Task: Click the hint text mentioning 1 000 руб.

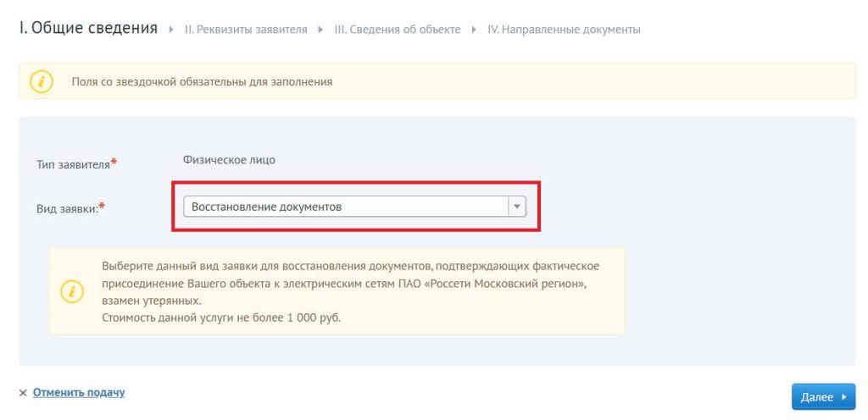Action: click(x=221, y=319)
